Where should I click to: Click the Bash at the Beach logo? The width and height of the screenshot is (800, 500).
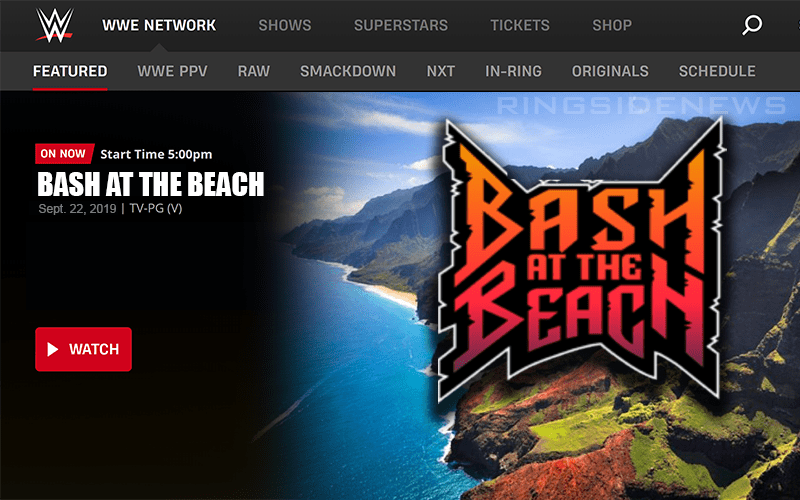pyautogui.click(x=582, y=258)
